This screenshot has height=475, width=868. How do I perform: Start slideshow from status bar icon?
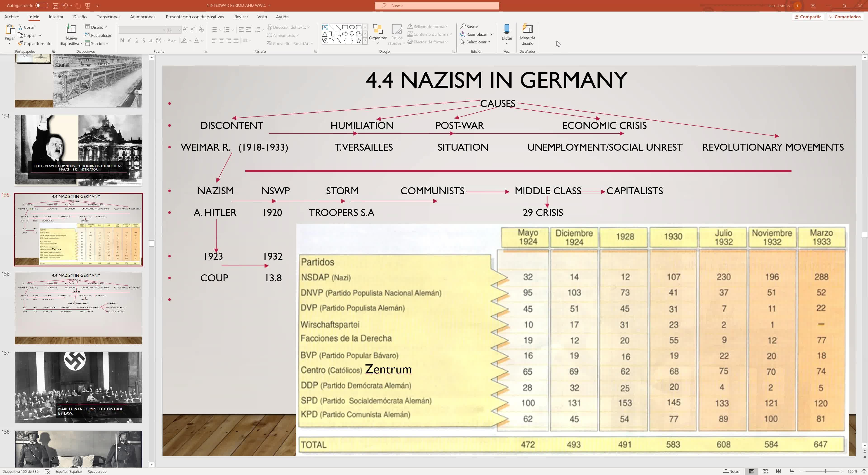tap(792, 471)
